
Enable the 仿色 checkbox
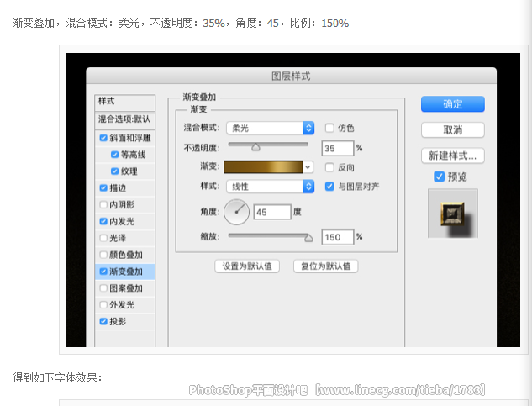[329, 128]
